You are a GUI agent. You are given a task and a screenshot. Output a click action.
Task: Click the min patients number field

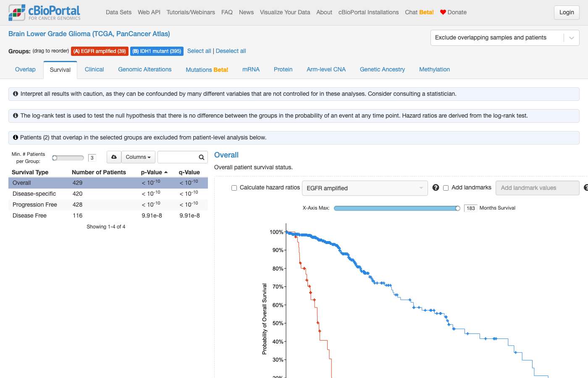(92, 158)
